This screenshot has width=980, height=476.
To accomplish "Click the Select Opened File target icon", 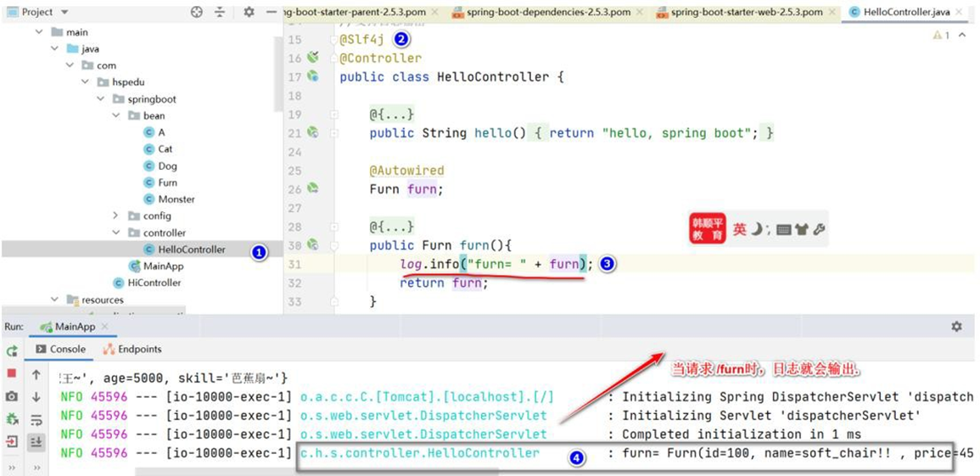I will pos(197,12).
